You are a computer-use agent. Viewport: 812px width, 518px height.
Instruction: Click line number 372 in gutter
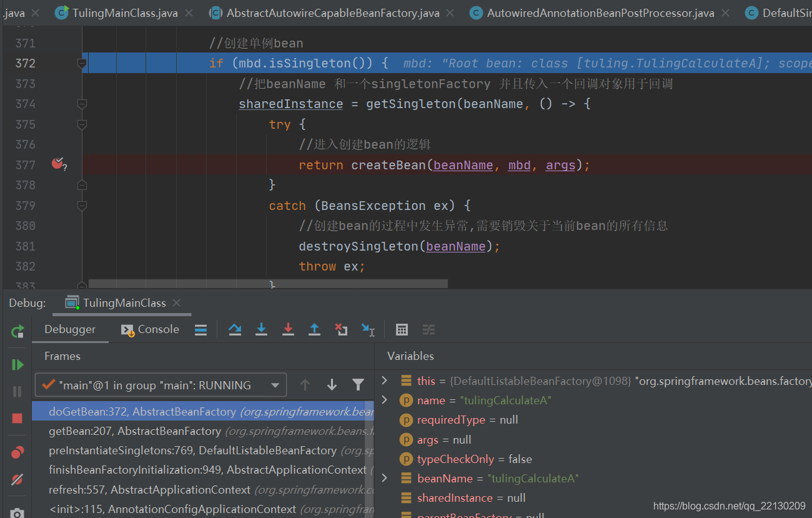(x=25, y=63)
